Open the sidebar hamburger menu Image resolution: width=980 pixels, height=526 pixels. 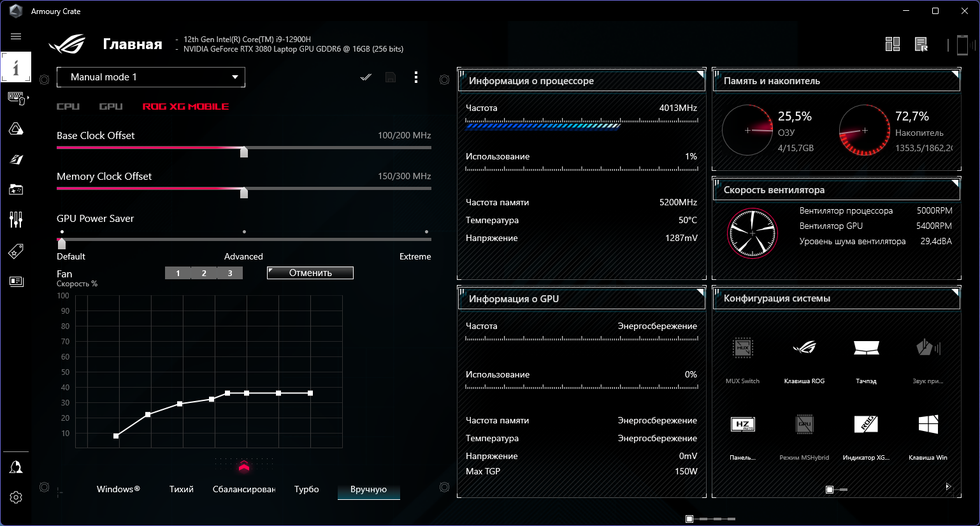(x=16, y=36)
